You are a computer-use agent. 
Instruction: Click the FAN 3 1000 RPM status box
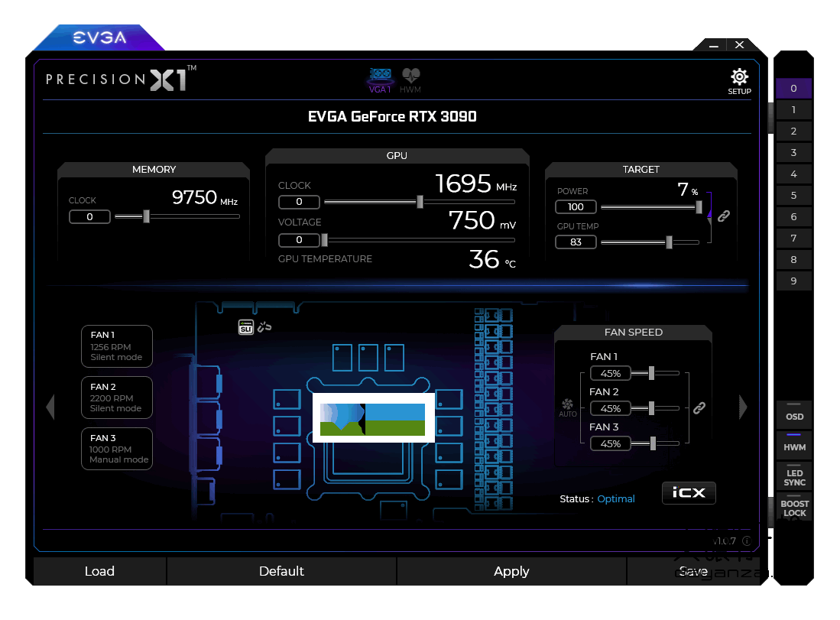(117, 449)
